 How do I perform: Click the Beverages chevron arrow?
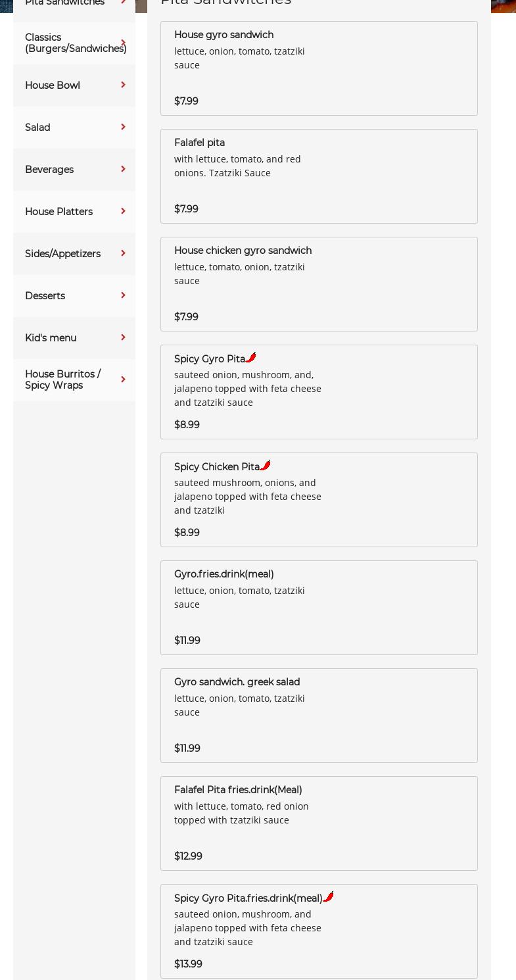point(123,169)
